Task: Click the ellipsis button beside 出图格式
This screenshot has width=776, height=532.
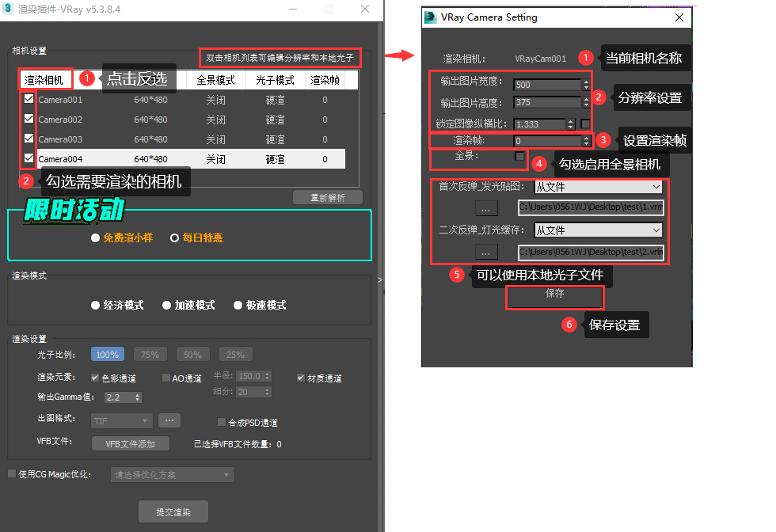Action: pyautogui.click(x=169, y=420)
